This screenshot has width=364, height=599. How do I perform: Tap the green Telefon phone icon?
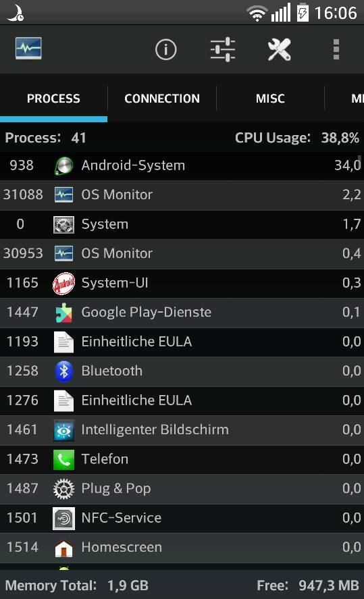(x=63, y=459)
